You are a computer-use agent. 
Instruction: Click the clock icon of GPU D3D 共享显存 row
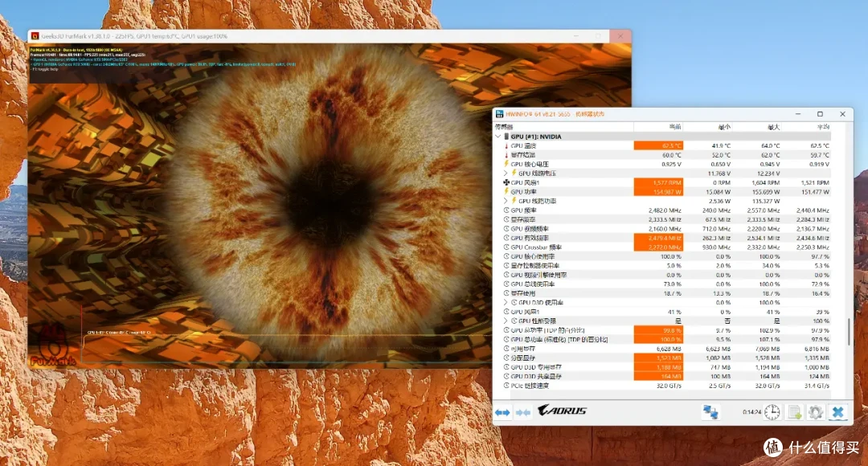506,376
